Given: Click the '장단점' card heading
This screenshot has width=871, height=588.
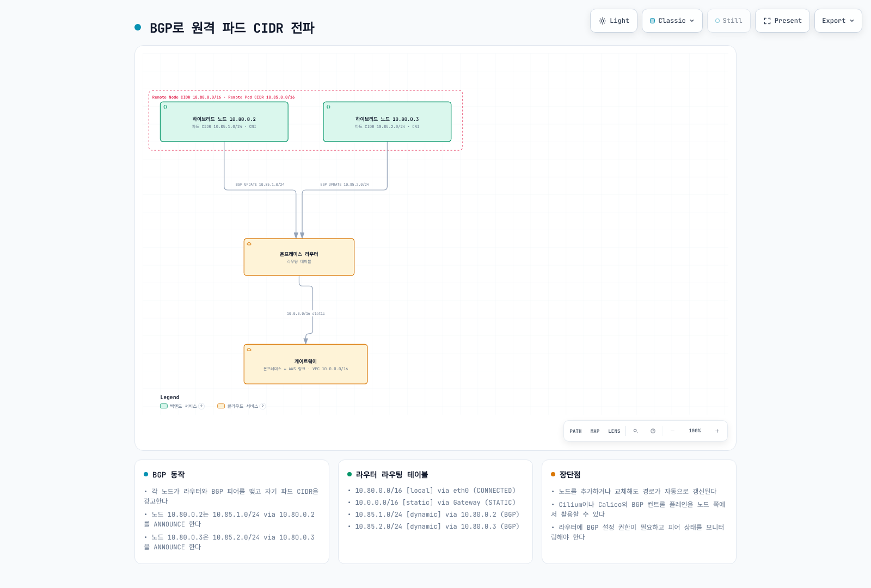Looking at the screenshot, I should (x=570, y=475).
